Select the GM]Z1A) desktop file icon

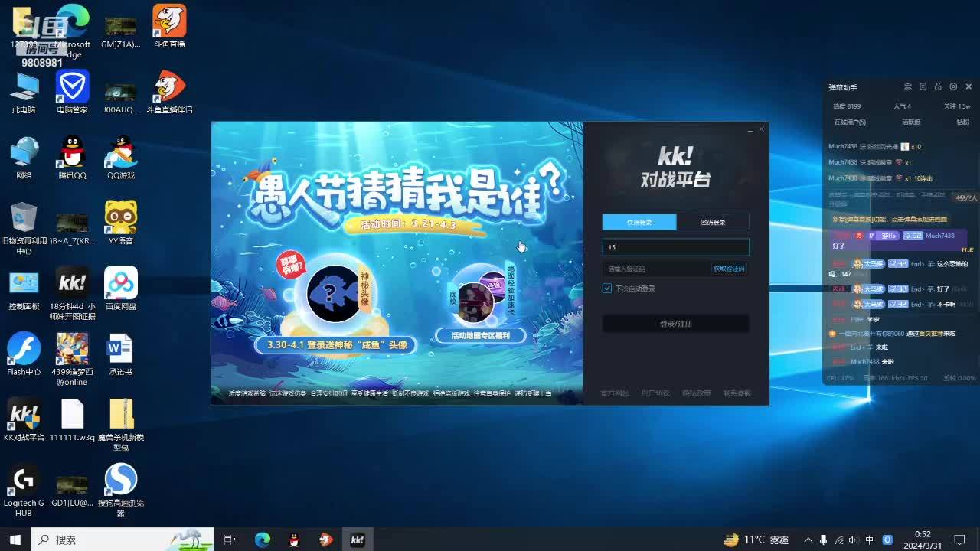(120, 32)
